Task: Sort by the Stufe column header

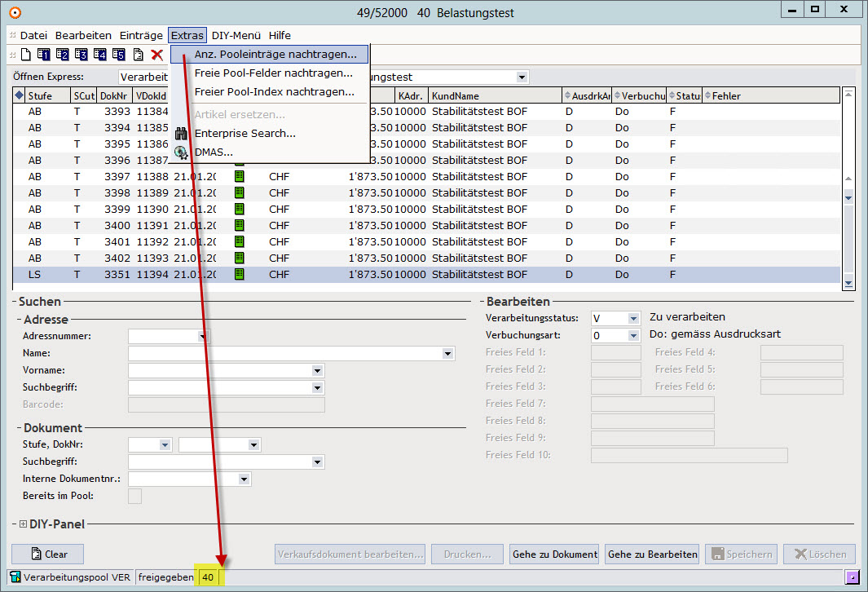Action: click(x=47, y=95)
